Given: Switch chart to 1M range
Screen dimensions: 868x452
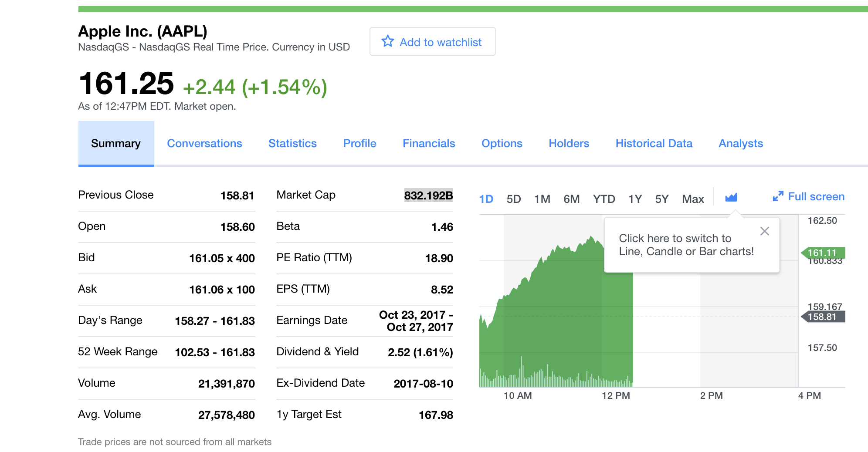Looking at the screenshot, I should (x=542, y=199).
